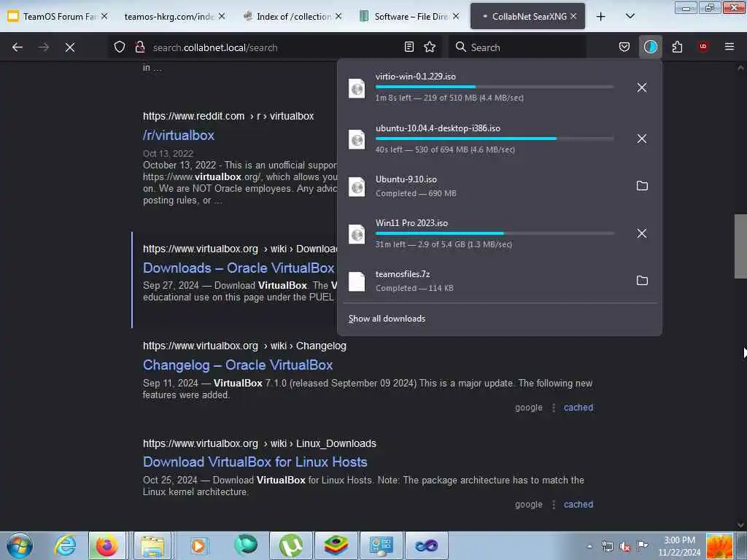The width and height of the screenshot is (747, 560).
Task: Focus the browser Search box
Action: pyautogui.click(x=517, y=47)
